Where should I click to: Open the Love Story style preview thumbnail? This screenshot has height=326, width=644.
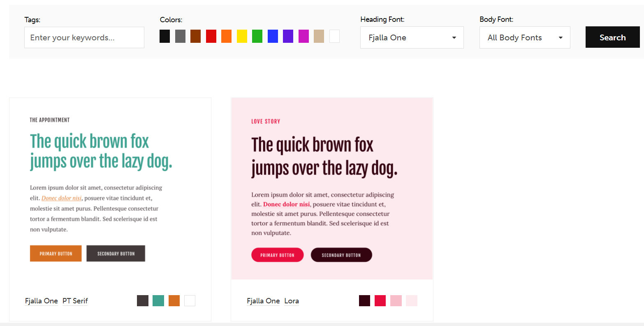(332, 189)
